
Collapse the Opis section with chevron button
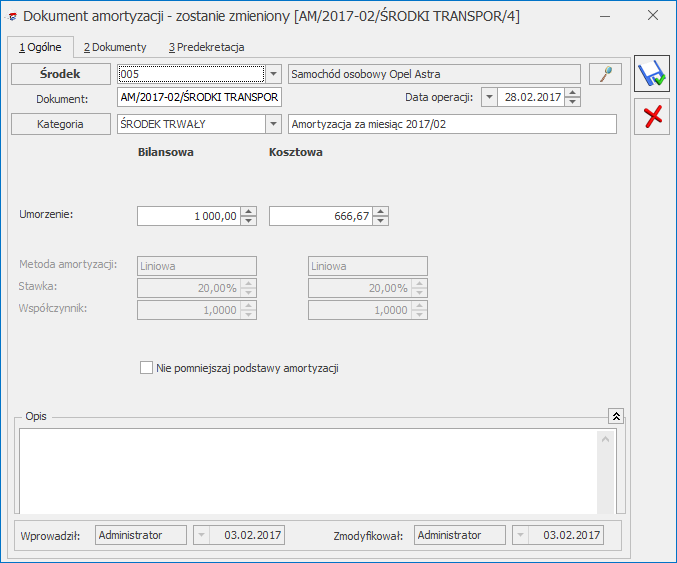click(616, 416)
